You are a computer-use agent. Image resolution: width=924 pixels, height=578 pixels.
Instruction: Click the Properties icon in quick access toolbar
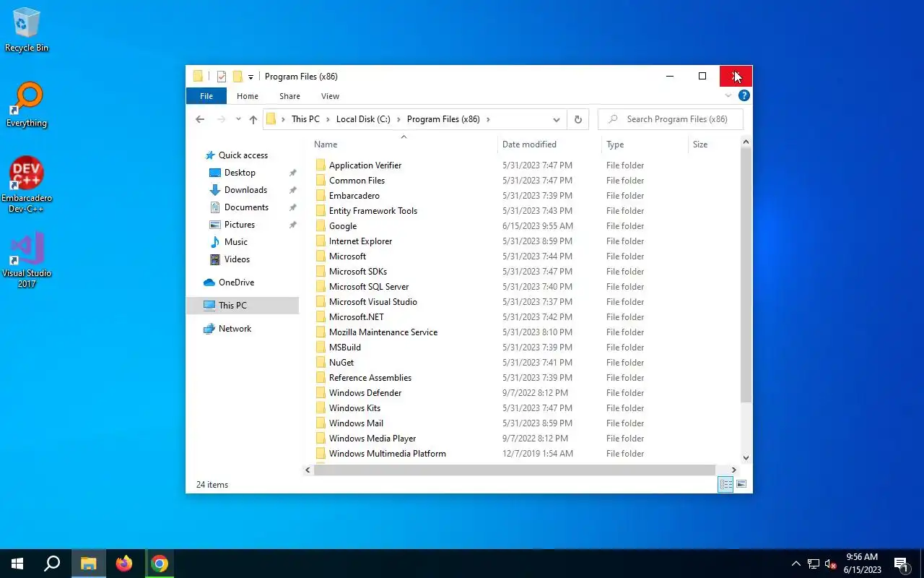pyautogui.click(x=222, y=77)
